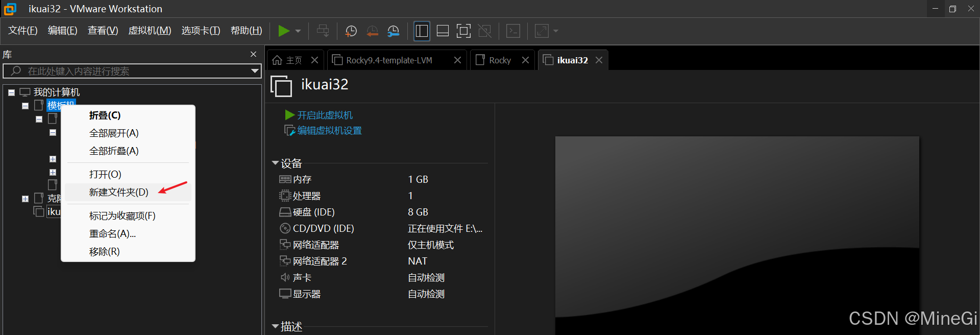Collapse the 设备 section

point(275,163)
